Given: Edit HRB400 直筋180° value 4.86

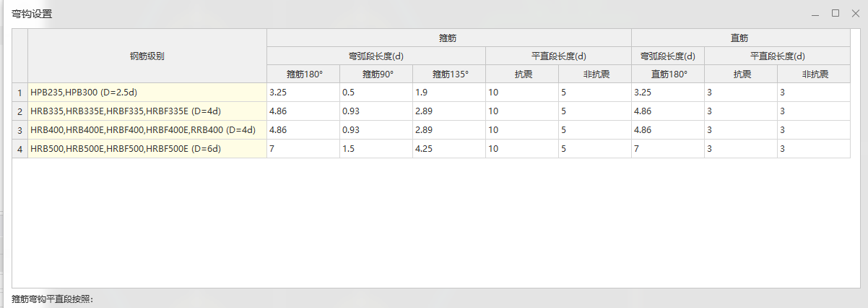Looking at the screenshot, I should (668, 130).
